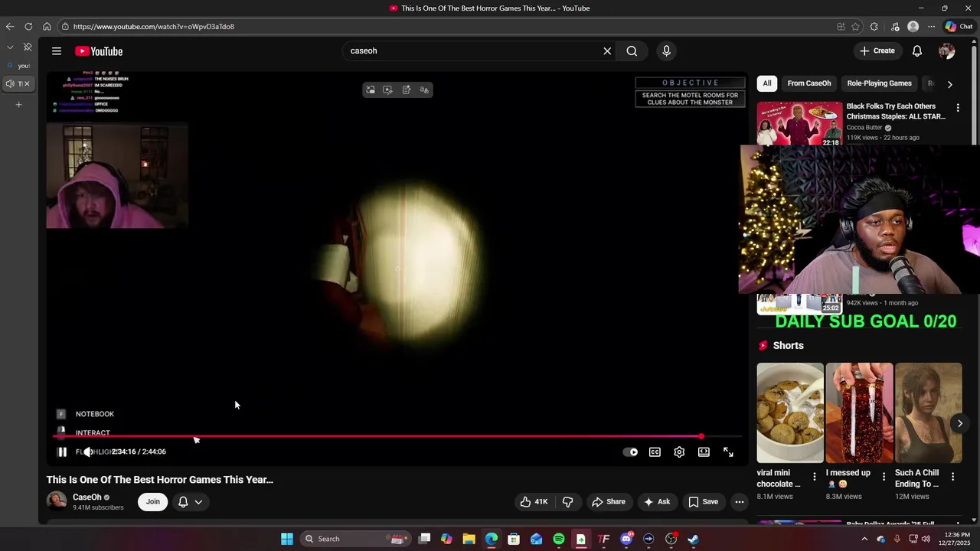Close the active vertical tab
The image size is (980, 551).
pyautogui.click(x=28, y=83)
